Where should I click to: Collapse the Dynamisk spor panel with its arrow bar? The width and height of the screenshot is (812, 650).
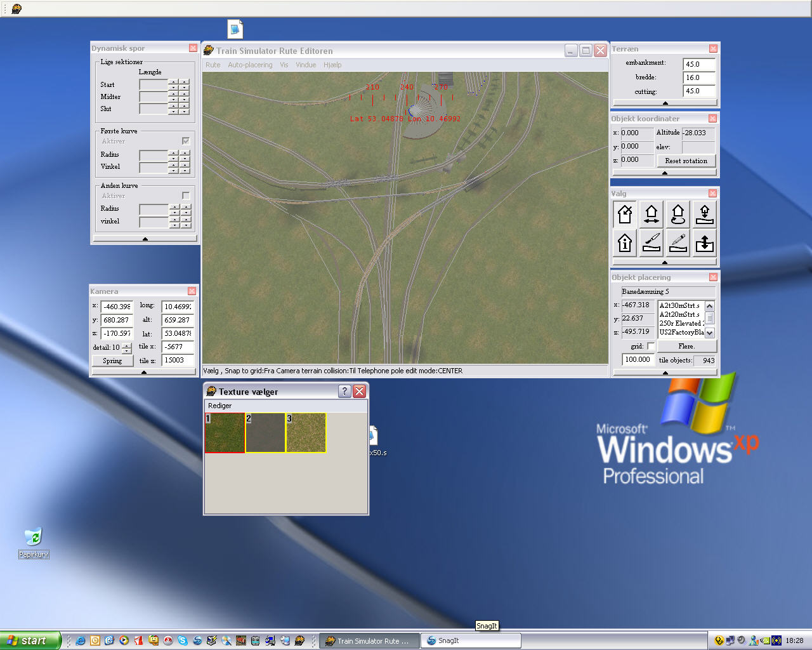click(145, 239)
